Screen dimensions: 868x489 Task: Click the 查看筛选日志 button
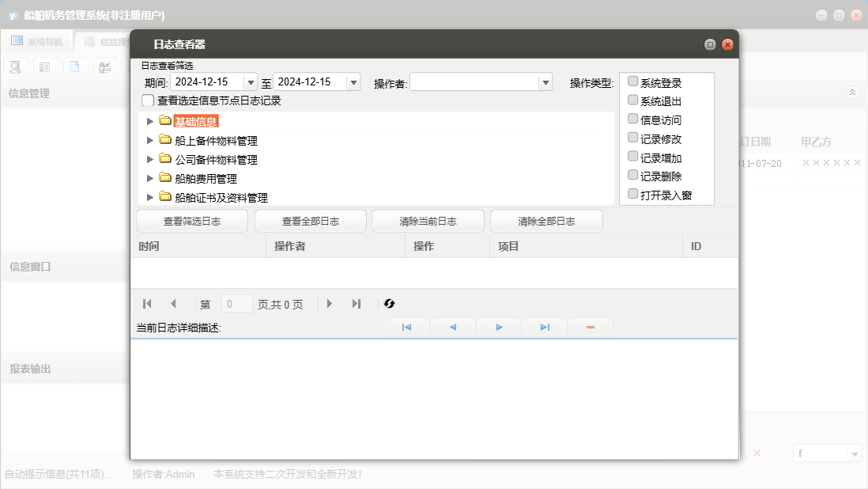(192, 222)
